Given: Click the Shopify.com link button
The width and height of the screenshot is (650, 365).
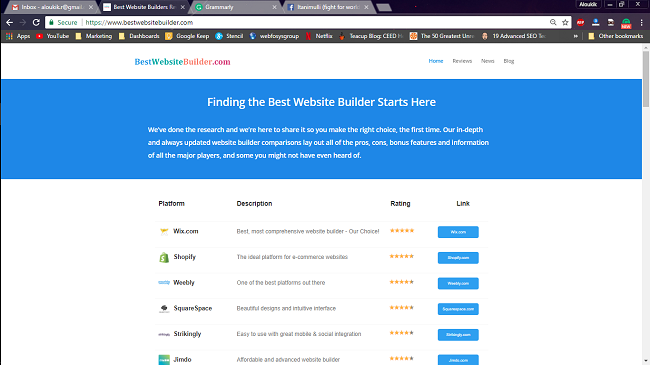Looking at the screenshot, I should [458, 258].
